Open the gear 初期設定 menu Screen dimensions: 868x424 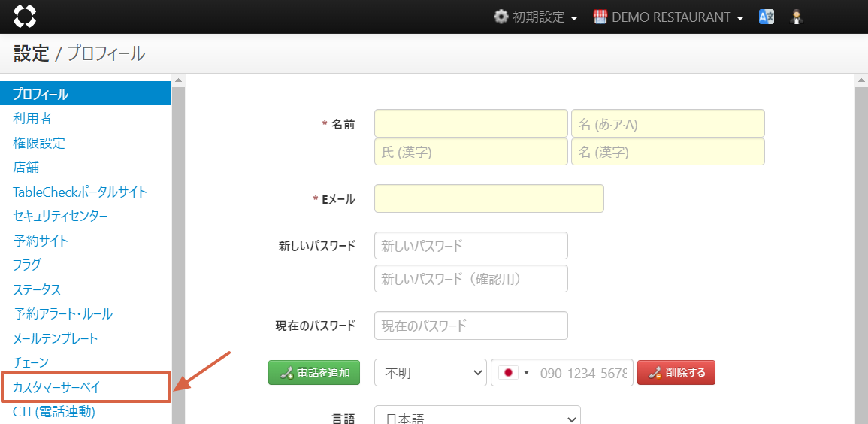[x=535, y=17]
